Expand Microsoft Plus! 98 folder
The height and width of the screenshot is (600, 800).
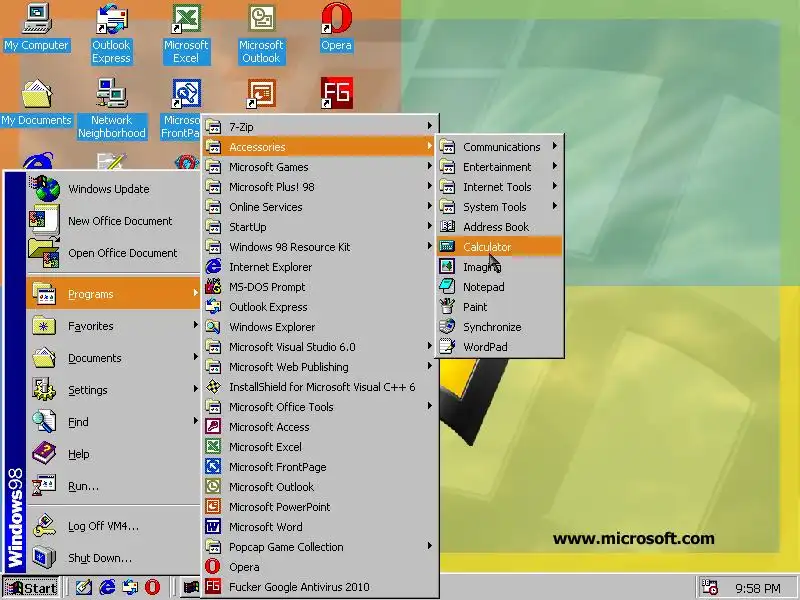[x=320, y=187]
